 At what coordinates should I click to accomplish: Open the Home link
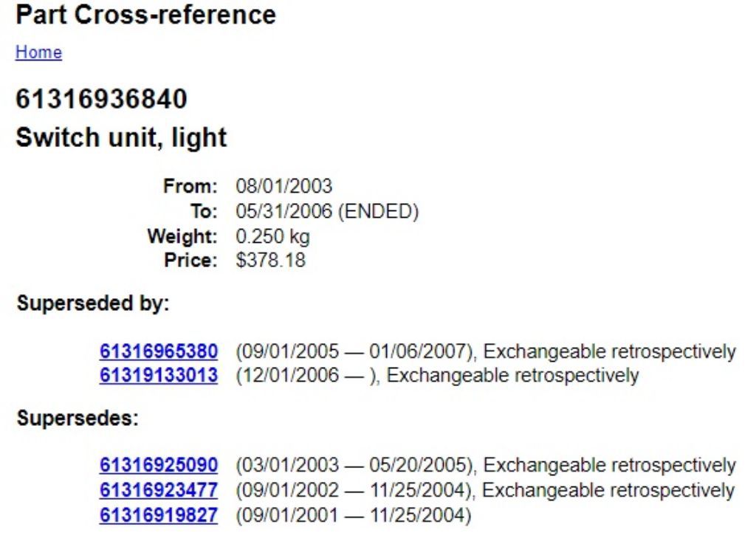pos(38,52)
